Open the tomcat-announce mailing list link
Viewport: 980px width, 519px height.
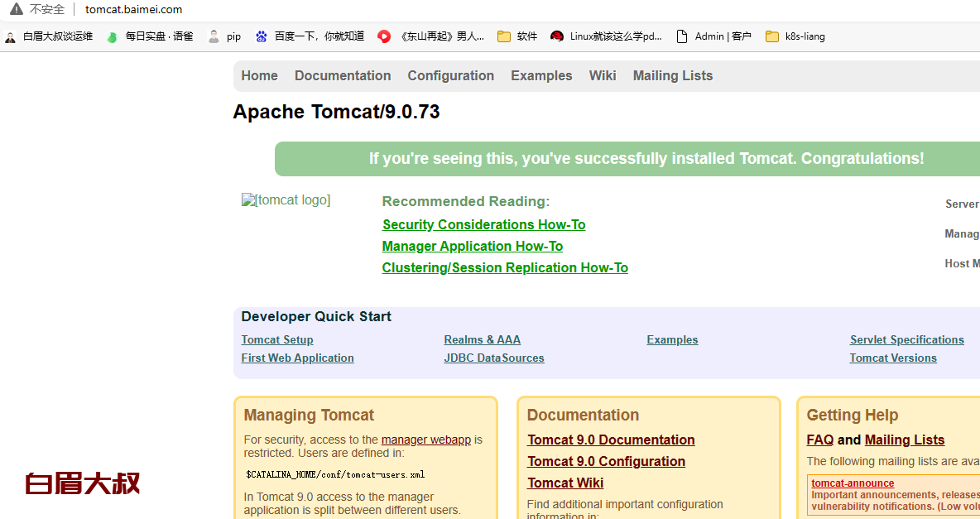[x=853, y=483]
